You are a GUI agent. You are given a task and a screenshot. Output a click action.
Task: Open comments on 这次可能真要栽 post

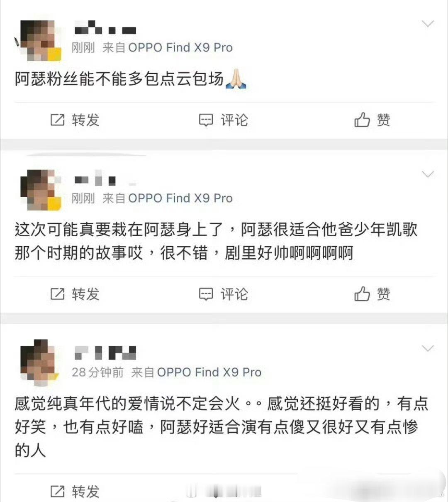223,294
